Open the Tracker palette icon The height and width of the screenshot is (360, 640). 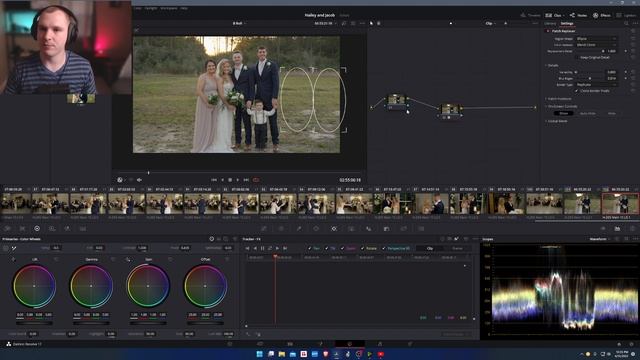click(x=334, y=229)
